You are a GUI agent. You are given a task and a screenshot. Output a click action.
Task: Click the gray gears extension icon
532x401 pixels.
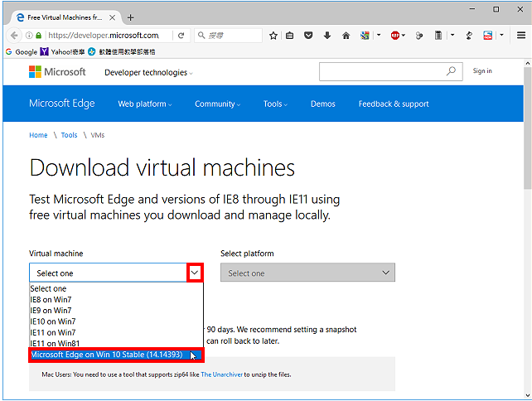pyautogui.click(x=419, y=36)
